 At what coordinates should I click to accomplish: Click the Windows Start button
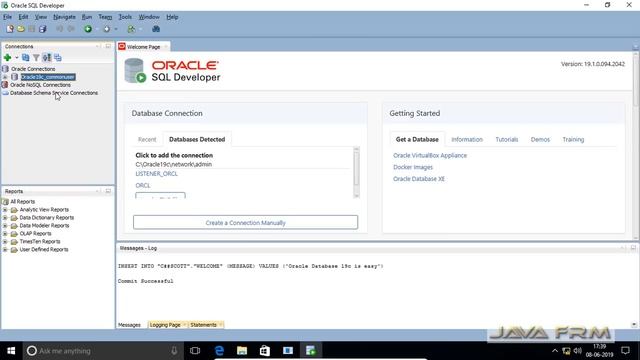point(11,351)
